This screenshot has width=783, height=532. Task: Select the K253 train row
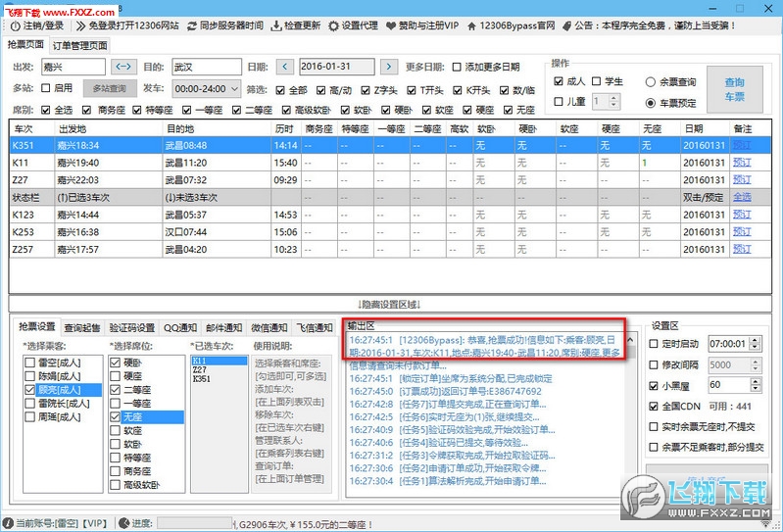point(389,232)
